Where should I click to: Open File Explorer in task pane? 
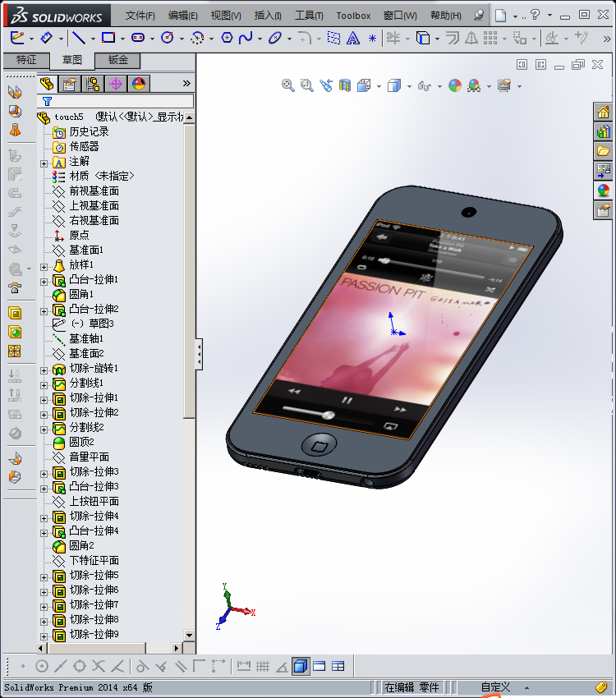[604, 151]
